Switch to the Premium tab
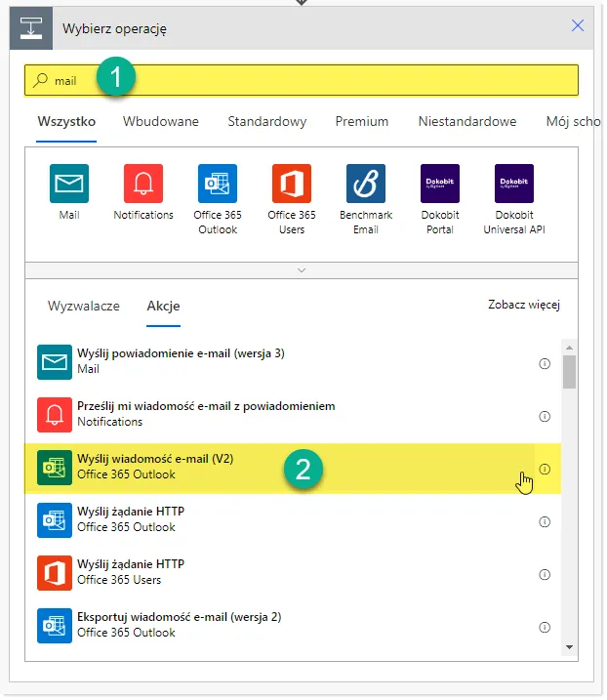The image size is (607, 700). coord(362,122)
